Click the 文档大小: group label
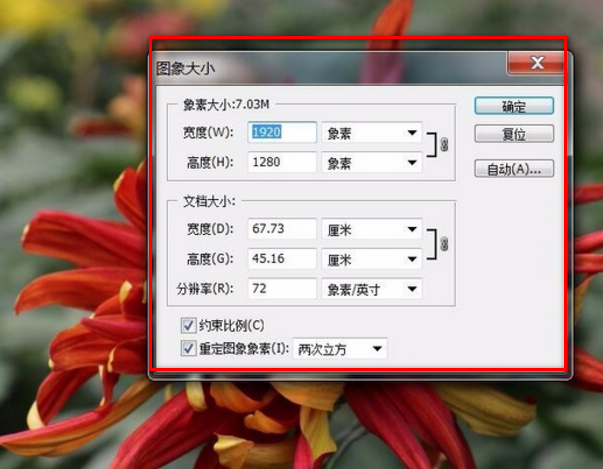Image resolution: width=603 pixels, height=469 pixels. (209, 201)
